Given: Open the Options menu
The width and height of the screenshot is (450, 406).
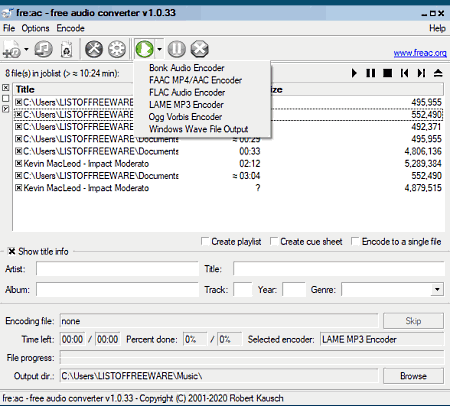Looking at the screenshot, I should [35, 28].
